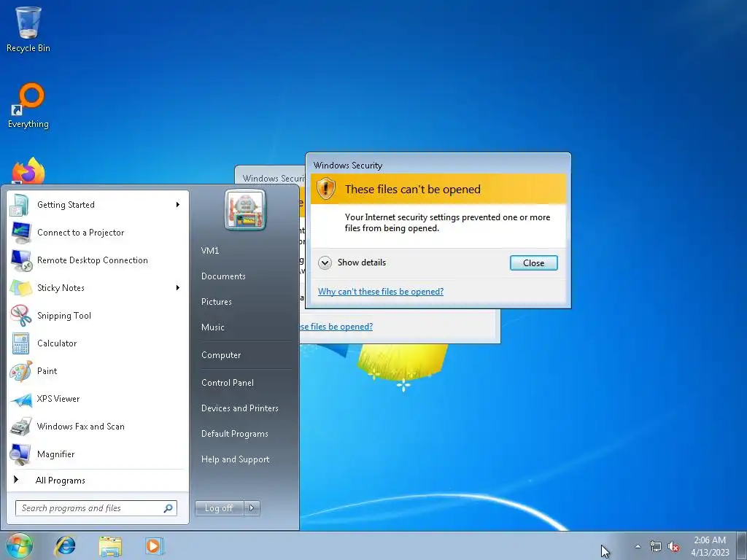Open the Firefox desktop icon
Screen dimensions: 747x560
[28, 171]
